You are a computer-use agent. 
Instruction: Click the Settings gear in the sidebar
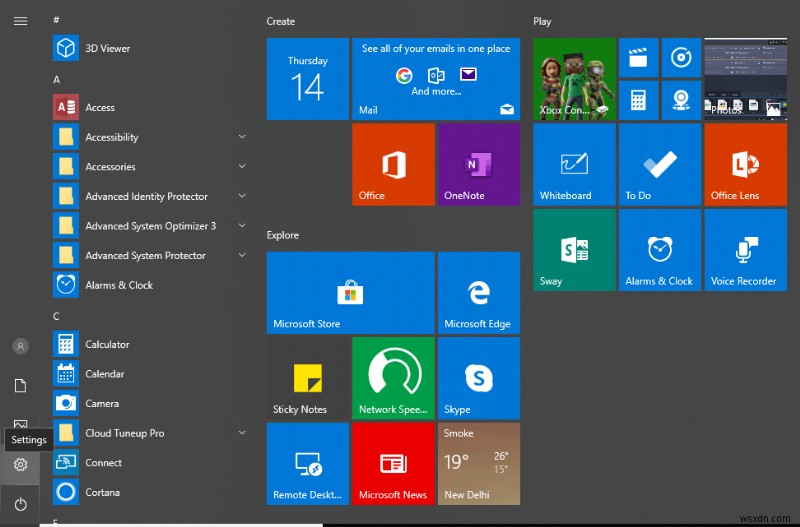click(x=20, y=465)
